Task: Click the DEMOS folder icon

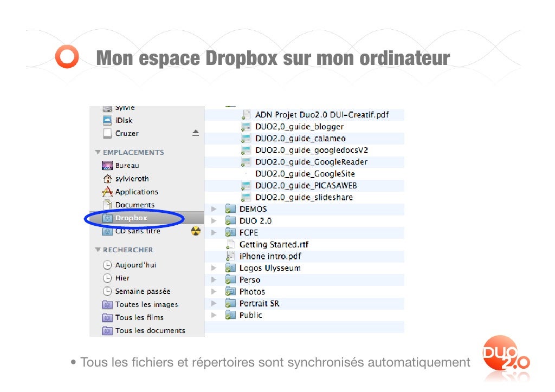Action: pyautogui.click(x=230, y=209)
